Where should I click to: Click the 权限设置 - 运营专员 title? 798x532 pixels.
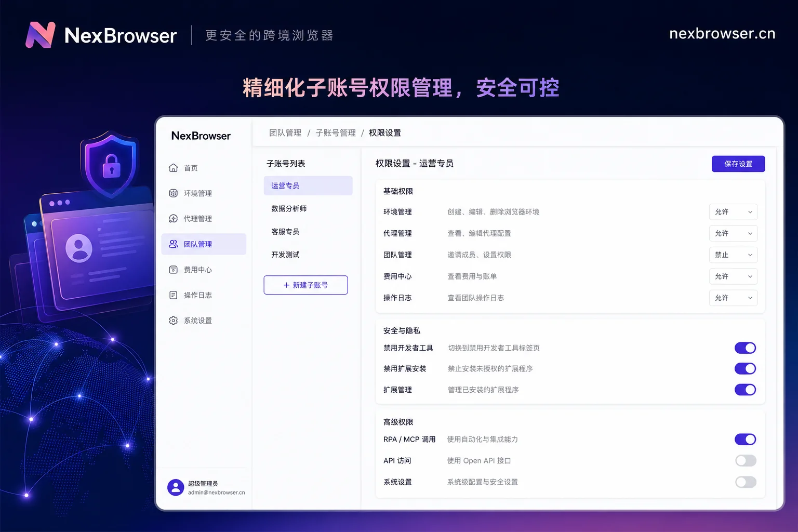pos(415,164)
